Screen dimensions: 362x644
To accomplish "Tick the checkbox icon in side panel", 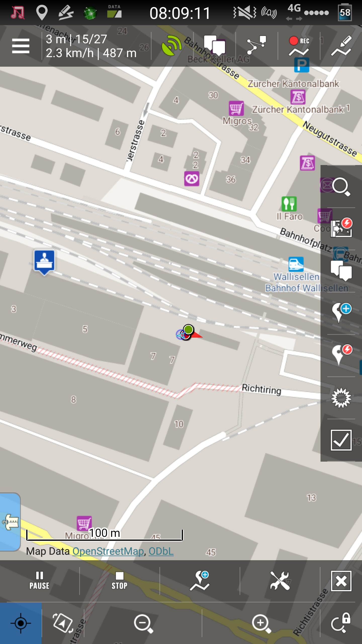I will coord(341,440).
